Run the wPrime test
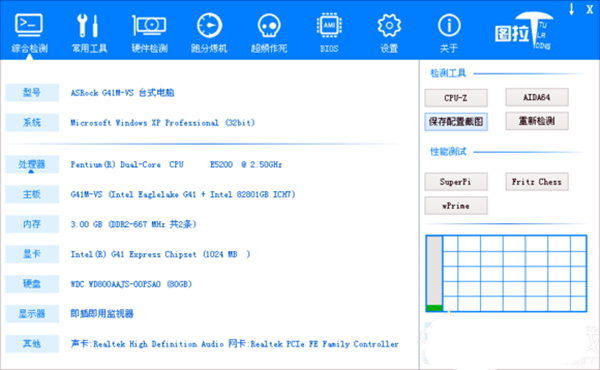 [456, 205]
